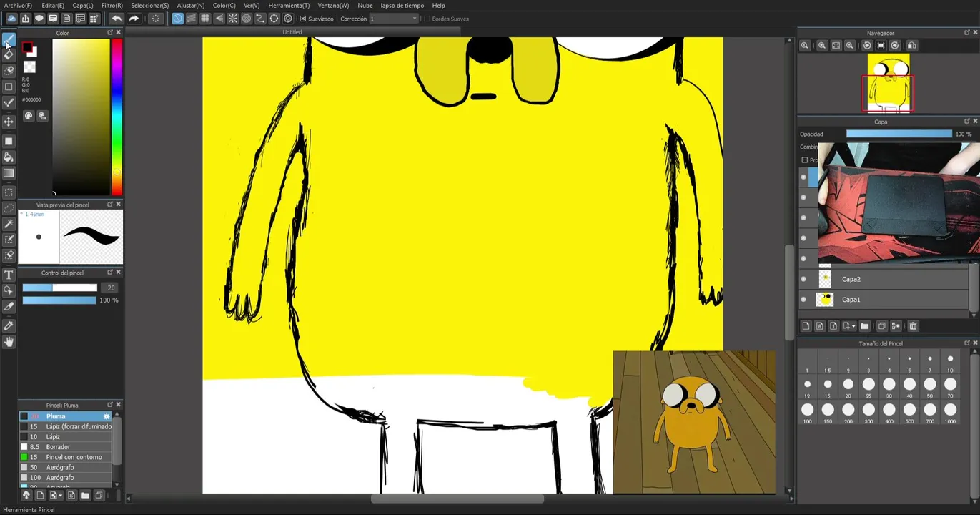Click the foreground color swatch
Screen dimensions: 980x515
(27, 48)
